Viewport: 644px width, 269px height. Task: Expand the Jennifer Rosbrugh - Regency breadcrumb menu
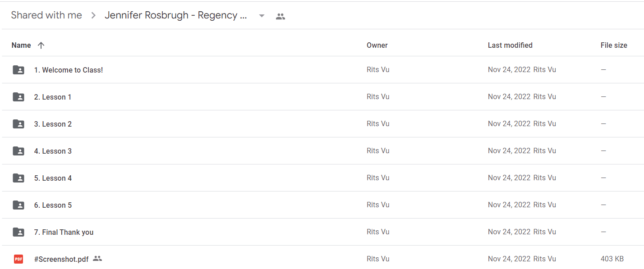[x=176, y=15]
